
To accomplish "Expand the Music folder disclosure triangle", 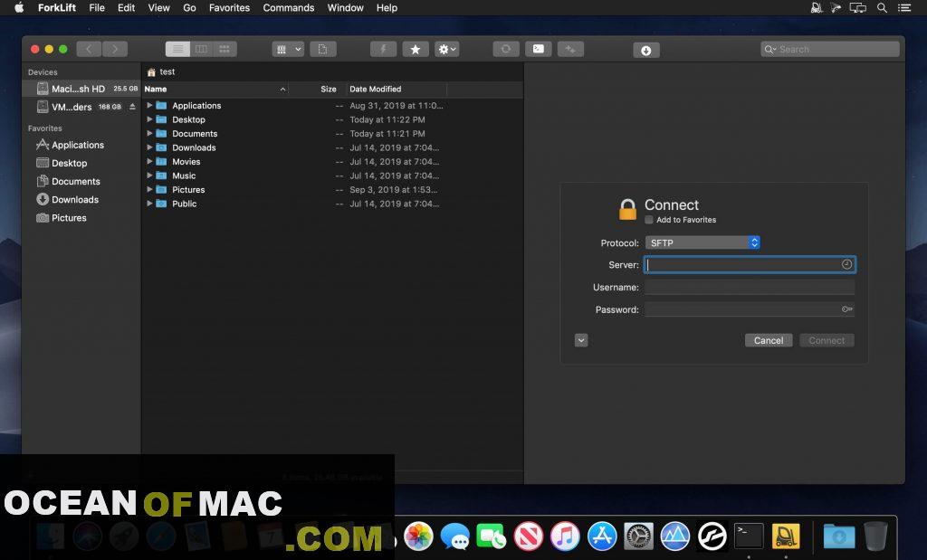I will click(x=149, y=176).
